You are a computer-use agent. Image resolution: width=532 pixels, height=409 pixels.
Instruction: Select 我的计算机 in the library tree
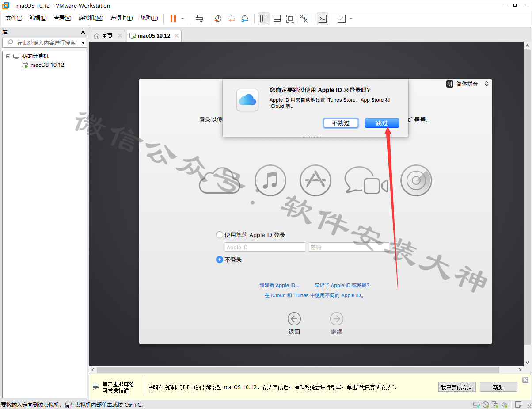[35, 56]
